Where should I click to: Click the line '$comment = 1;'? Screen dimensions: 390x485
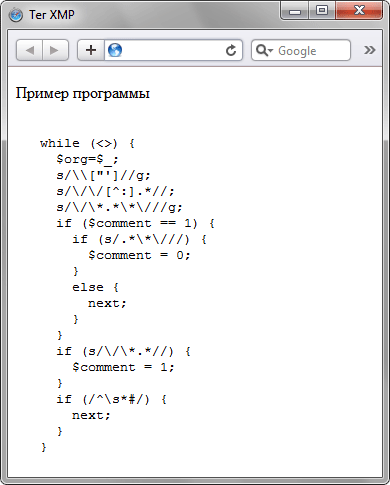click(123, 367)
